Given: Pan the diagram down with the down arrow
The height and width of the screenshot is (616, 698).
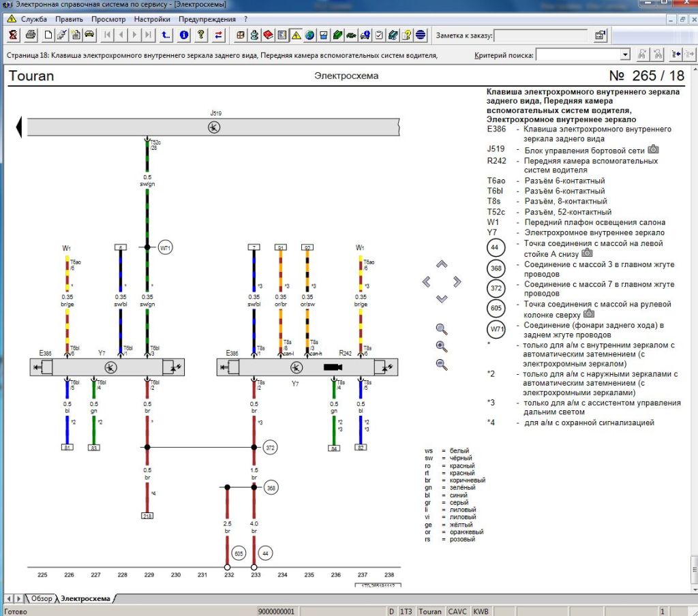Looking at the screenshot, I should click(442, 298).
